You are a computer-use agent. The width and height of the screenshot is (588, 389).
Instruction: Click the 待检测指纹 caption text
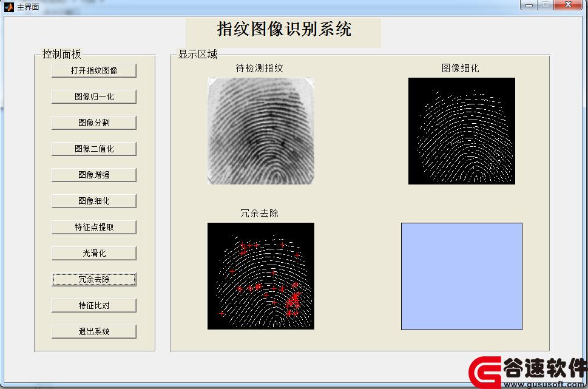point(260,68)
